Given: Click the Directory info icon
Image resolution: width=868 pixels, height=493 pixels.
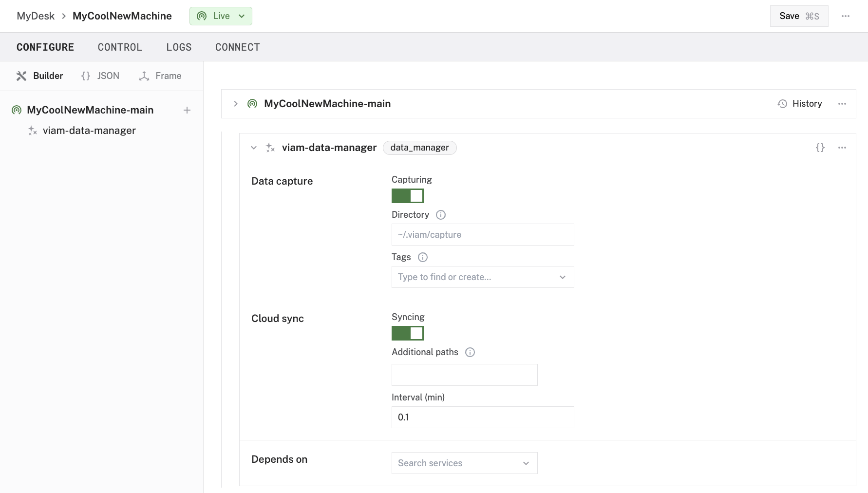Looking at the screenshot, I should (441, 215).
